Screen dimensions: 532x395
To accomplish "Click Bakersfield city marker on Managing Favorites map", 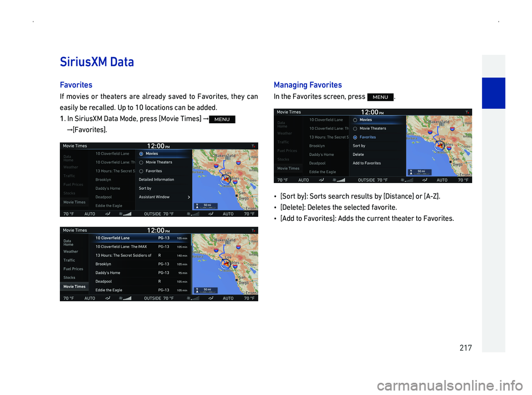I will point(428,121).
